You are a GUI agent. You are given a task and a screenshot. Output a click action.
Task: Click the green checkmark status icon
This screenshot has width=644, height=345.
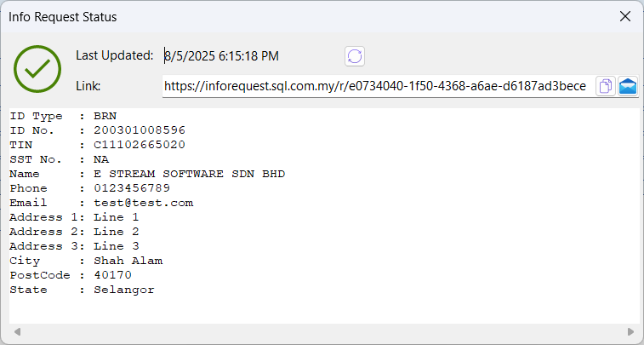click(37, 70)
